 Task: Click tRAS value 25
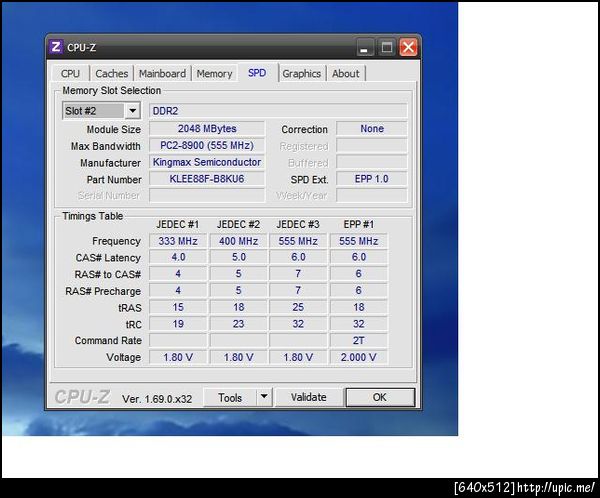[298, 307]
